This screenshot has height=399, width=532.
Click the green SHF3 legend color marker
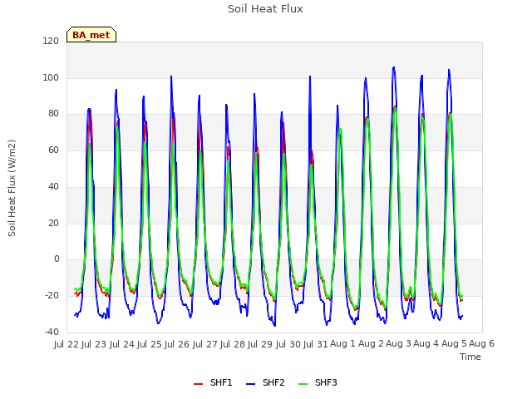pyautogui.click(x=303, y=384)
